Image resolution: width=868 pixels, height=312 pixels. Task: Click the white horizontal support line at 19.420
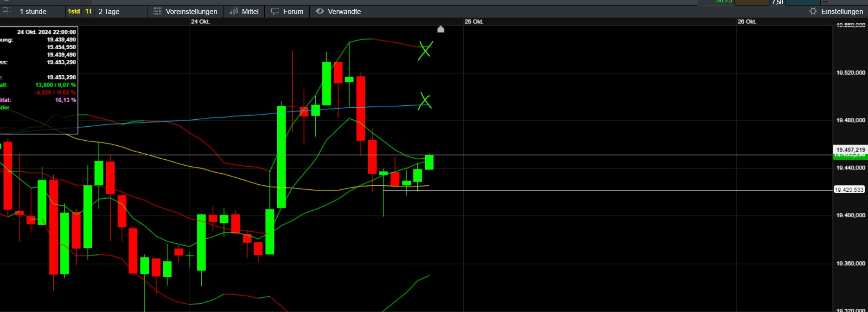607,190
